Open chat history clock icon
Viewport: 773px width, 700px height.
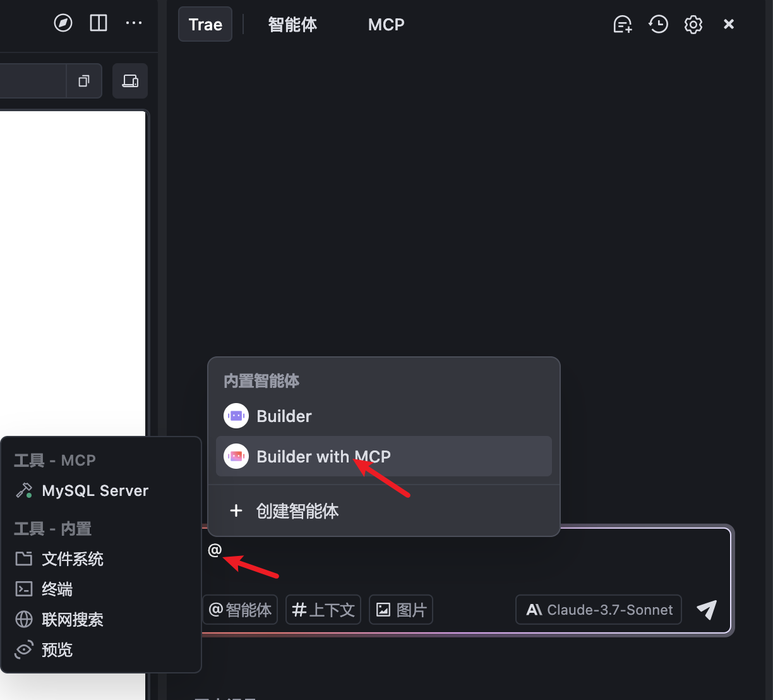658,25
